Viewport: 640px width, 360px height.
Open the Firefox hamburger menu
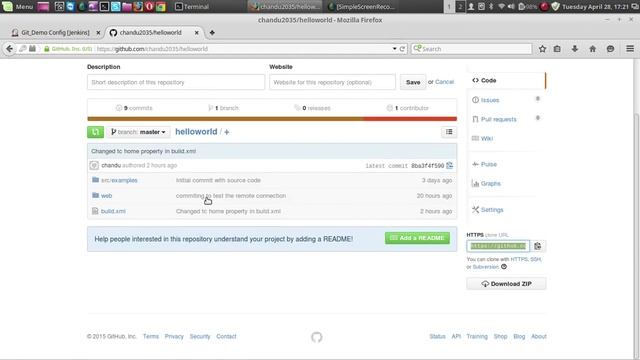click(630, 49)
